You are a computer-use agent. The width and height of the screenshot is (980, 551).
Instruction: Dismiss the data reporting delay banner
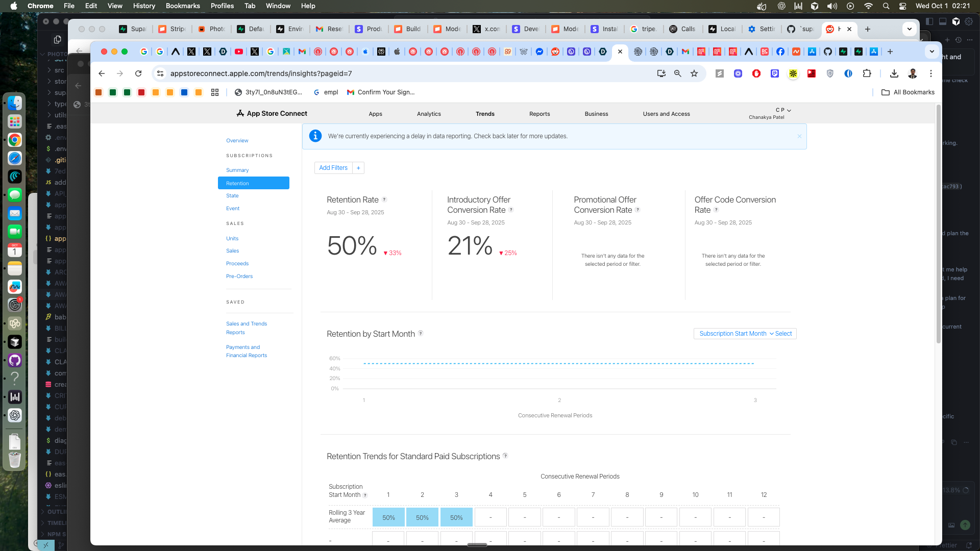[799, 136]
